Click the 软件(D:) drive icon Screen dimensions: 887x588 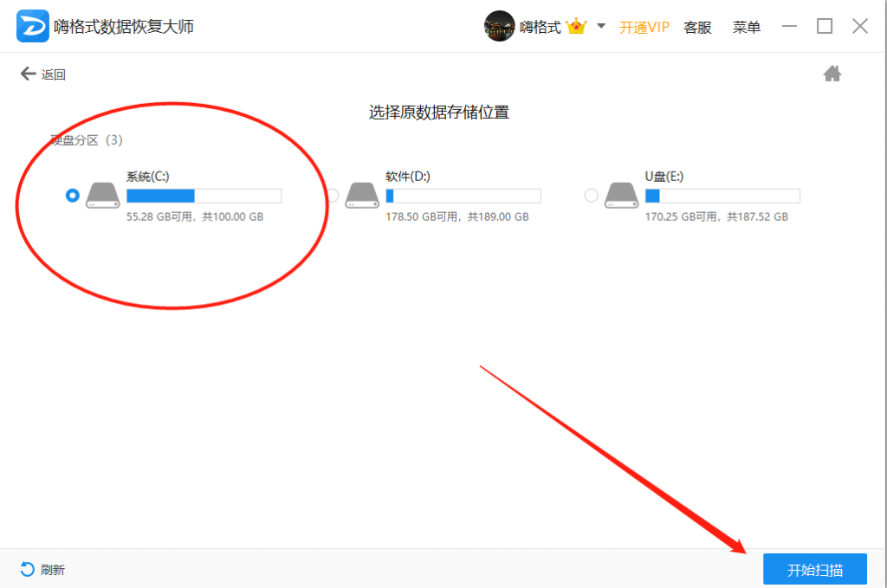pos(362,196)
